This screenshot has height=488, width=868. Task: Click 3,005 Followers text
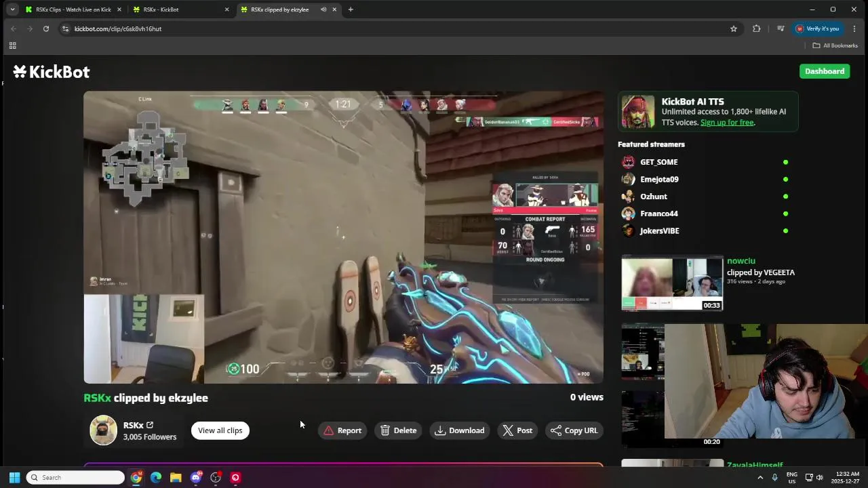(150, 437)
